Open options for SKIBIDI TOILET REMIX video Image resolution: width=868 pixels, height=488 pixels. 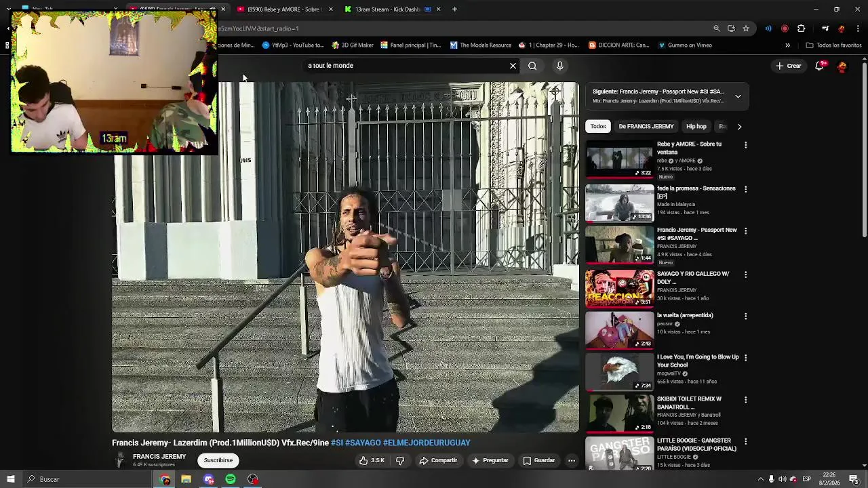(x=745, y=400)
